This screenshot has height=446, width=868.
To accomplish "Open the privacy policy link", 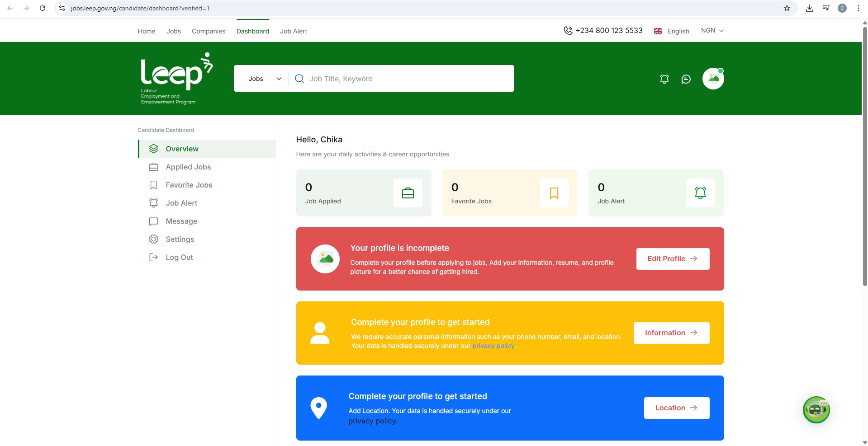I will click(x=493, y=346).
